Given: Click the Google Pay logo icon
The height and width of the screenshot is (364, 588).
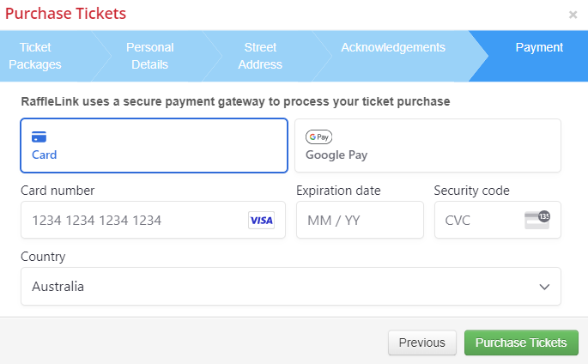Looking at the screenshot, I should pyautogui.click(x=319, y=136).
